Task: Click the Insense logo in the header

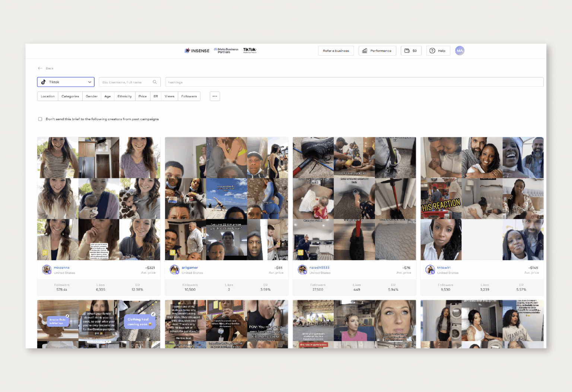Action: [x=197, y=51]
